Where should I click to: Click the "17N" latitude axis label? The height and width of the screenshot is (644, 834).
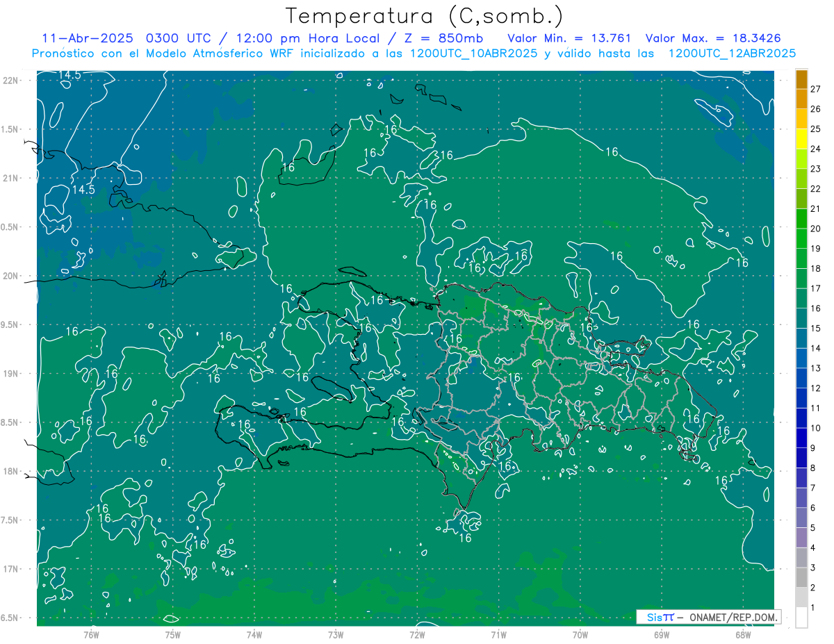tap(12, 569)
